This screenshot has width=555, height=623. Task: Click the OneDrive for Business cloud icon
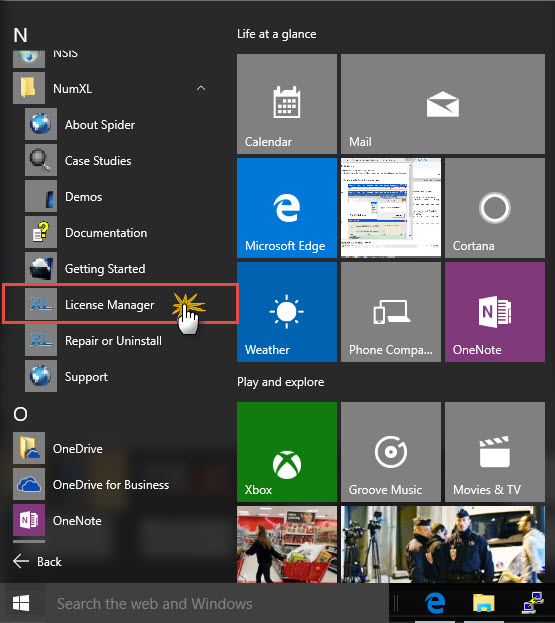pos(29,484)
